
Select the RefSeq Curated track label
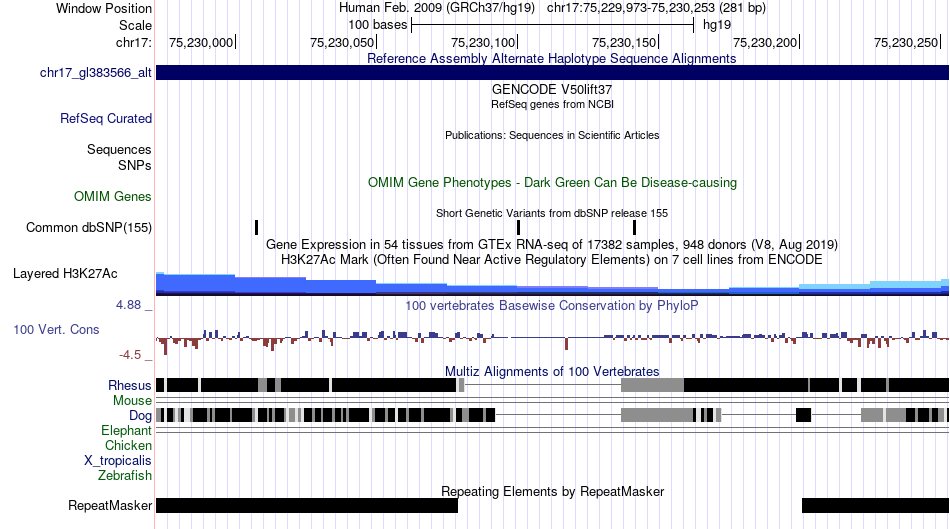(x=106, y=119)
